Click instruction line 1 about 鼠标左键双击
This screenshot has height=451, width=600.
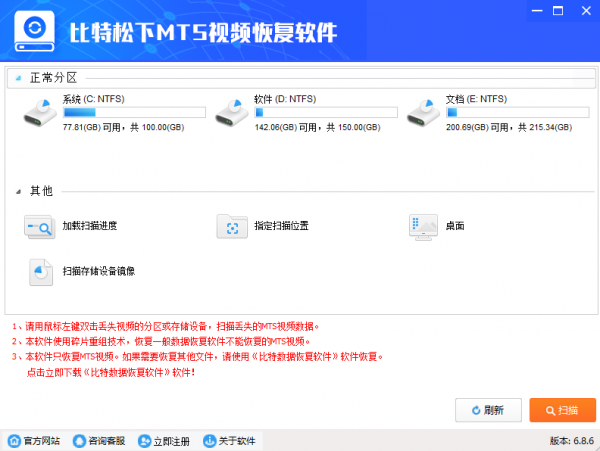coord(165,326)
